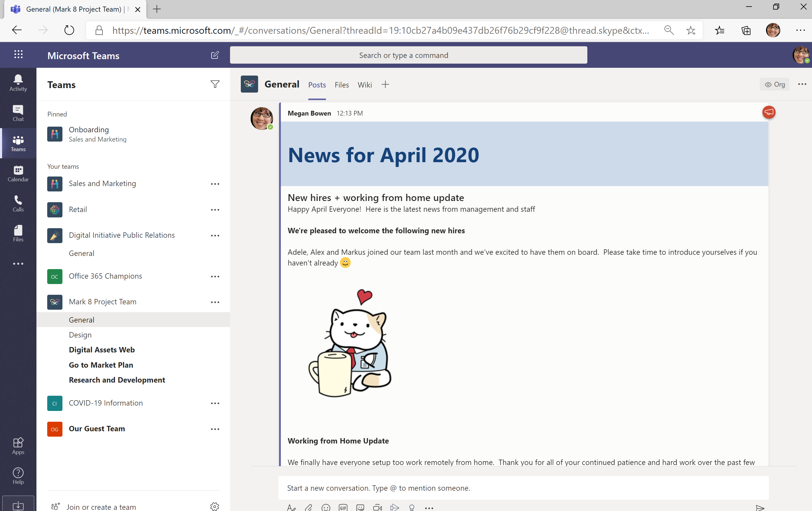
Task: Filter the teams list
Action: (x=215, y=84)
